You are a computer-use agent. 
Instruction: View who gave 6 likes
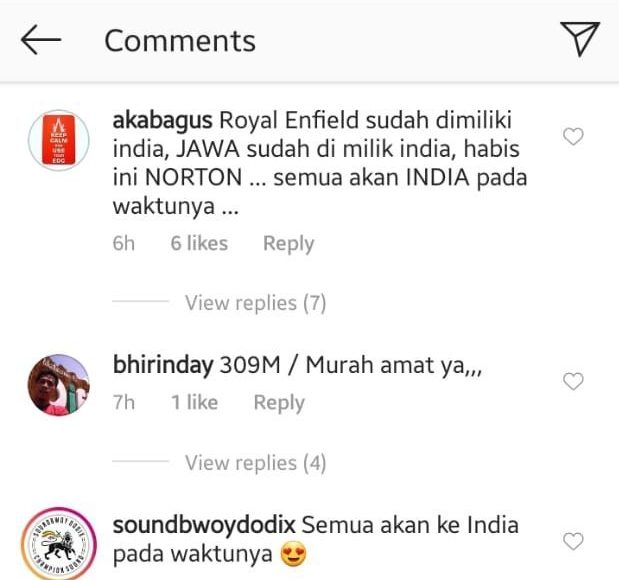click(x=199, y=243)
